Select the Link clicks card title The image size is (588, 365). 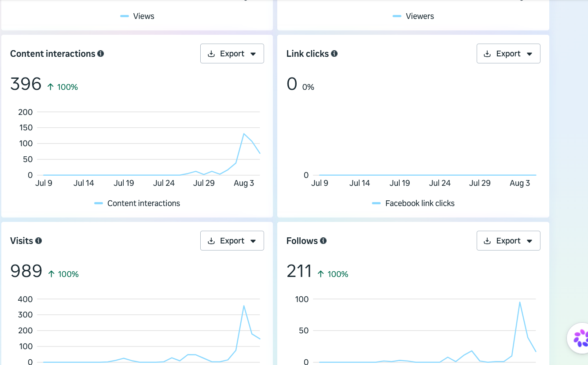308,54
